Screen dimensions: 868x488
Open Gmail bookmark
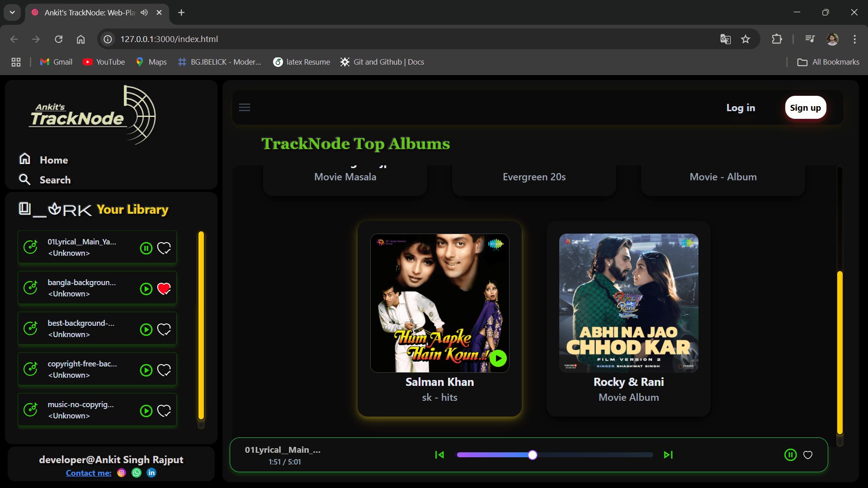tap(56, 62)
